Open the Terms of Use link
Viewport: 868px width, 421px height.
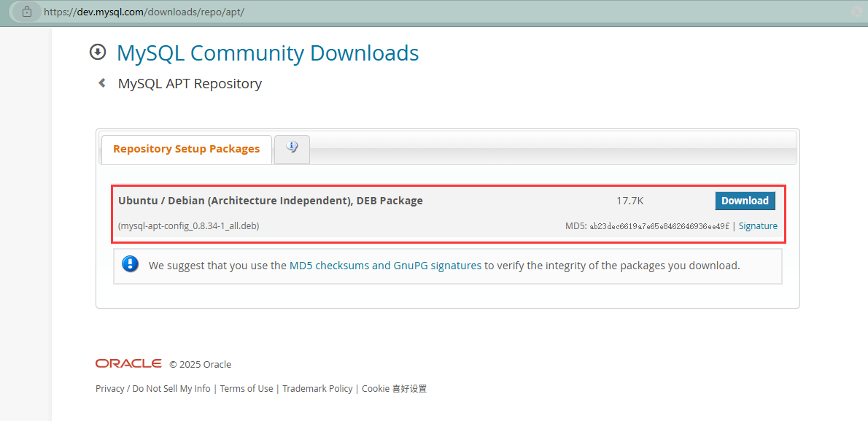click(247, 389)
